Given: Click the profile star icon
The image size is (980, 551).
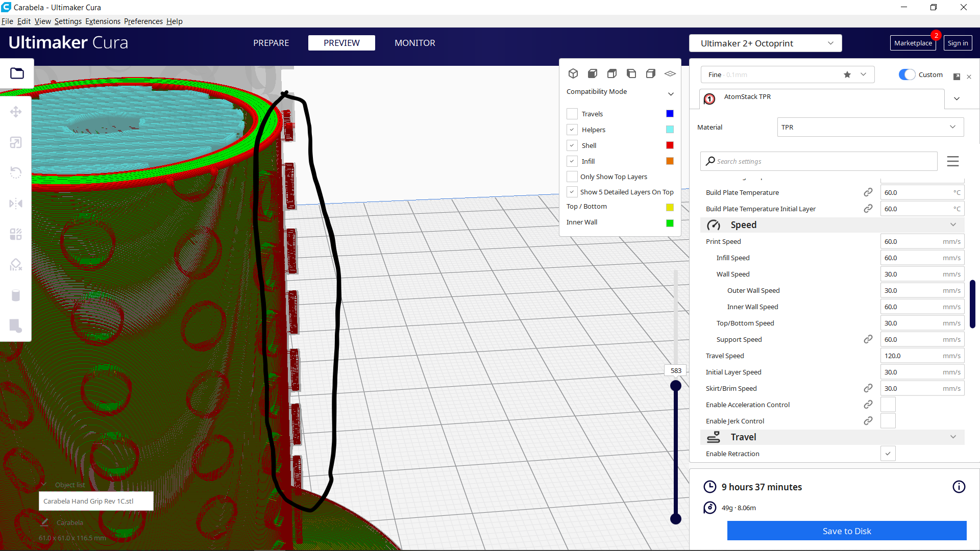Looking at the screenshot, I should [x=847, y=74].
